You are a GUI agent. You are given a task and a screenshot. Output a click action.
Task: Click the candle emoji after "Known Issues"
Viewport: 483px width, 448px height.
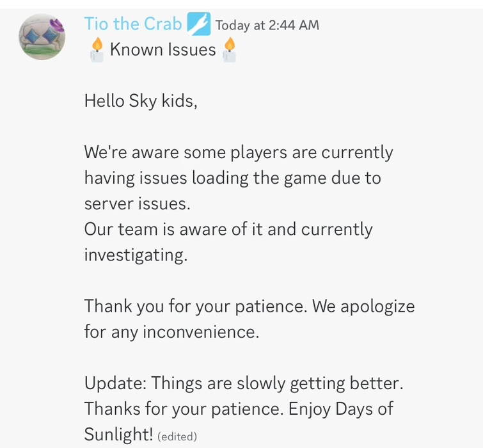point(230,50)
